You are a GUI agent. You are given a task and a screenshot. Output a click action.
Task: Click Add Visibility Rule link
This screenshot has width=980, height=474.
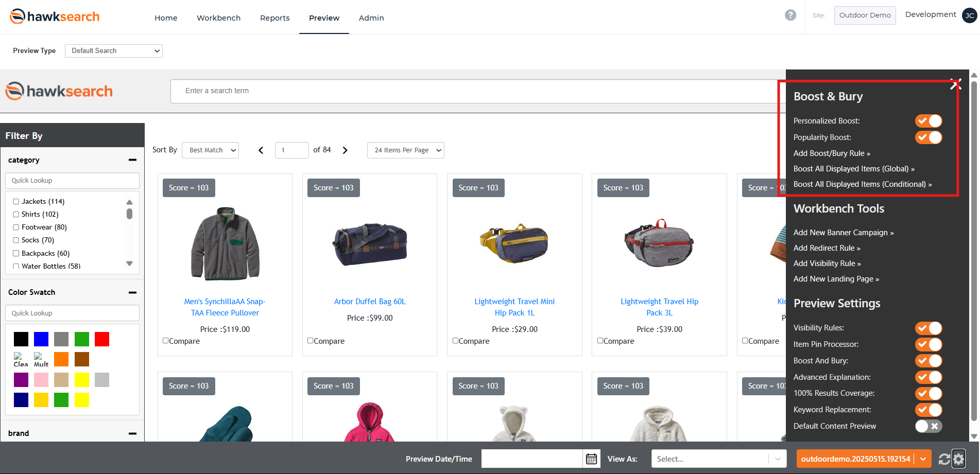827,264
